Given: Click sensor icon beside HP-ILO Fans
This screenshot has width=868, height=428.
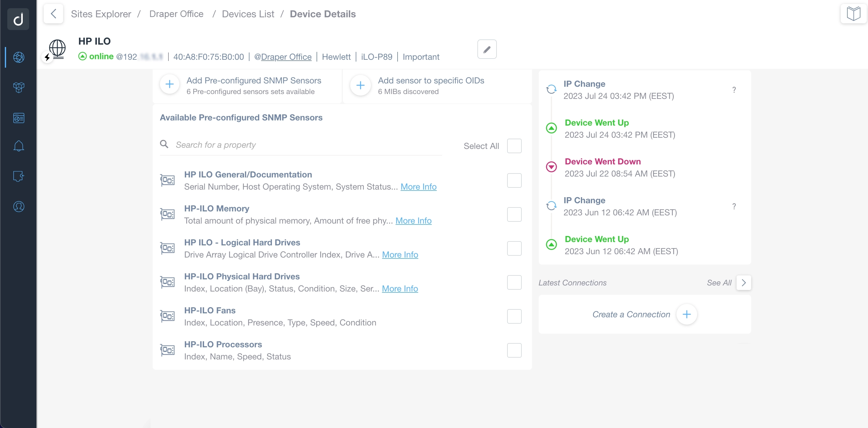Looking at the screenshot, I should [167, 316].
